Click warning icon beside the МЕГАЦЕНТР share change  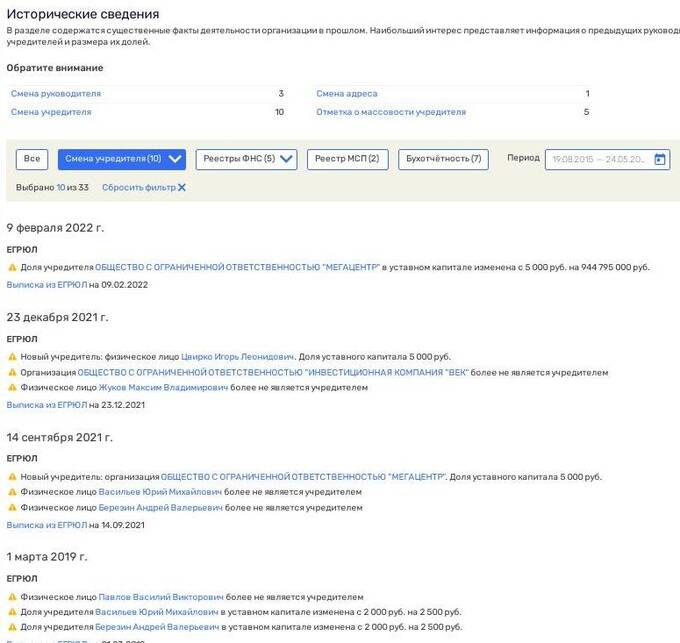click(x=12, y=268)
